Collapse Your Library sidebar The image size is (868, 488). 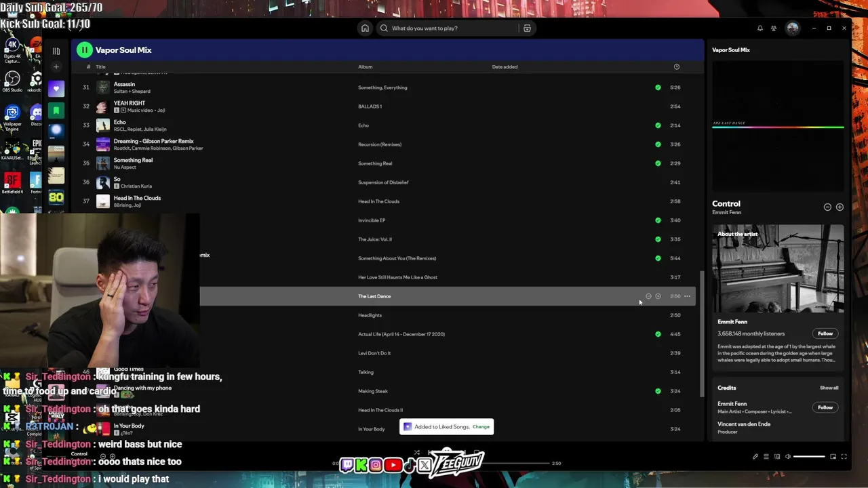pos(56,51)
